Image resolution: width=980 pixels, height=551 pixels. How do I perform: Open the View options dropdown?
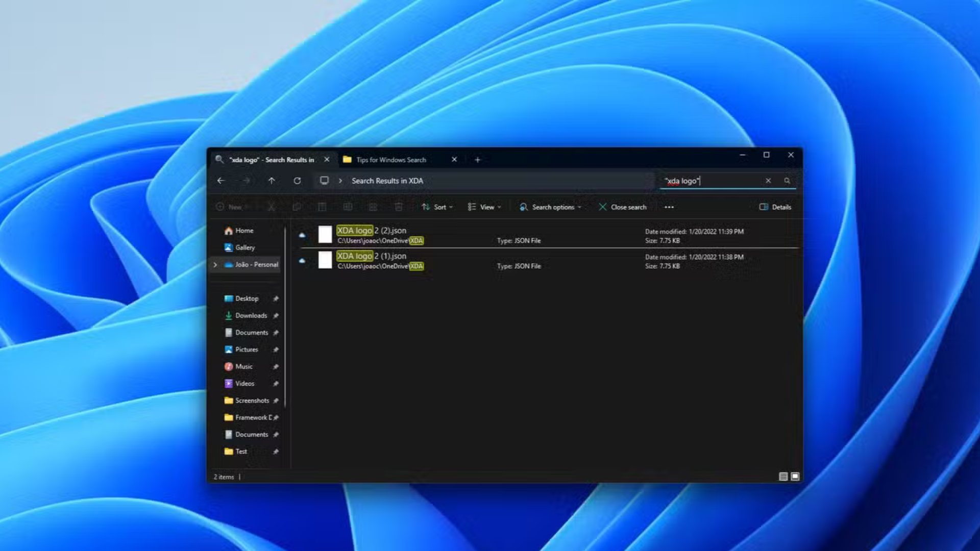click(x=484, y=207)
